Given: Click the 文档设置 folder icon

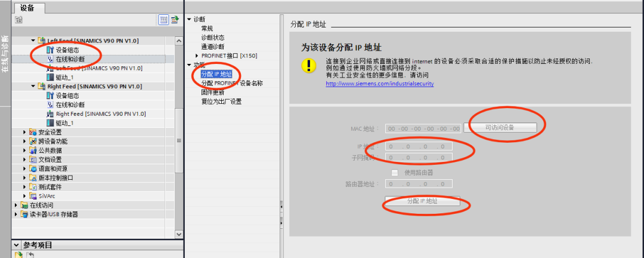Looking at the screenshot, I should coord(33,159).
